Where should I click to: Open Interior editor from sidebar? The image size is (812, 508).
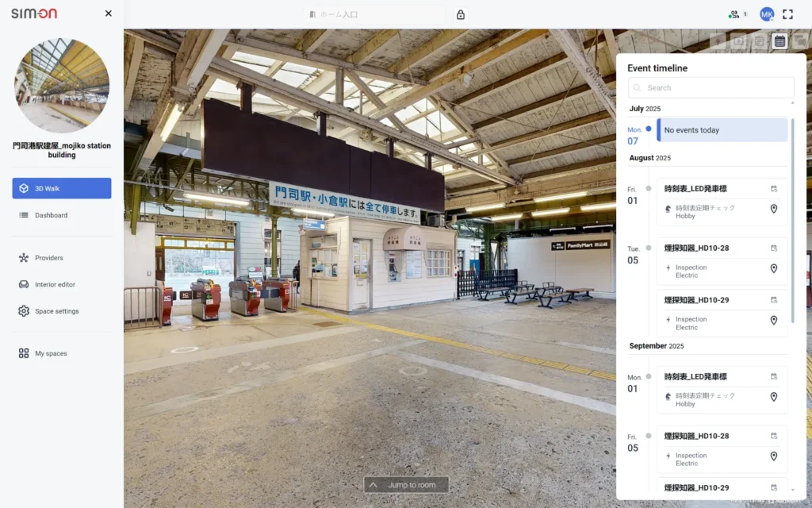(x=56, y=284)
